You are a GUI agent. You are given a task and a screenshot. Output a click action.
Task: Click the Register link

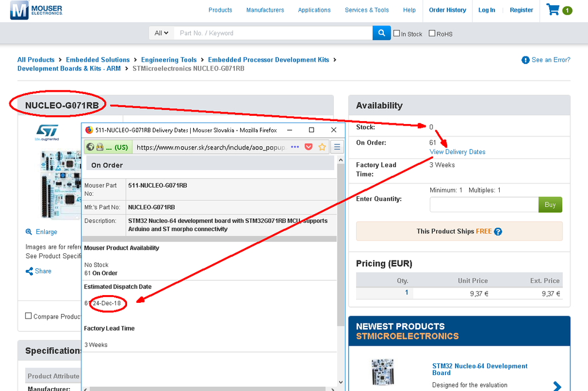coord(521,10)
